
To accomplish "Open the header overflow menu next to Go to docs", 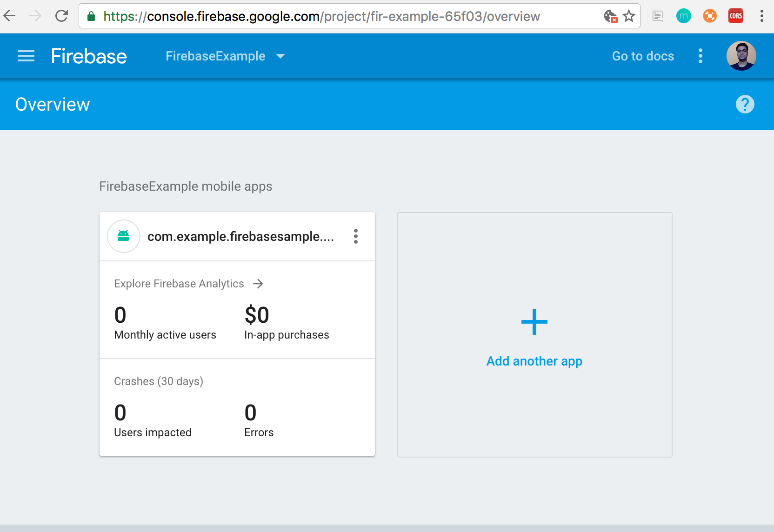I will 700,56.
